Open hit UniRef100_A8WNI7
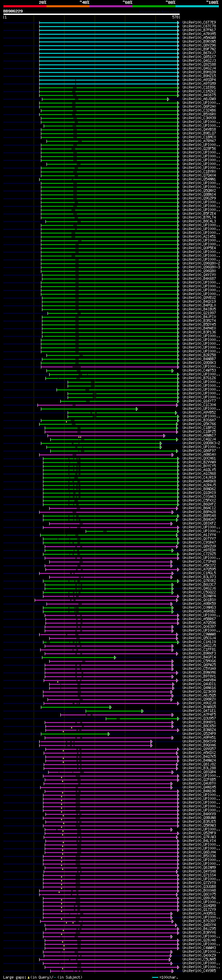Viewport: 222px width, 980px height. click(x=199, y=435)
